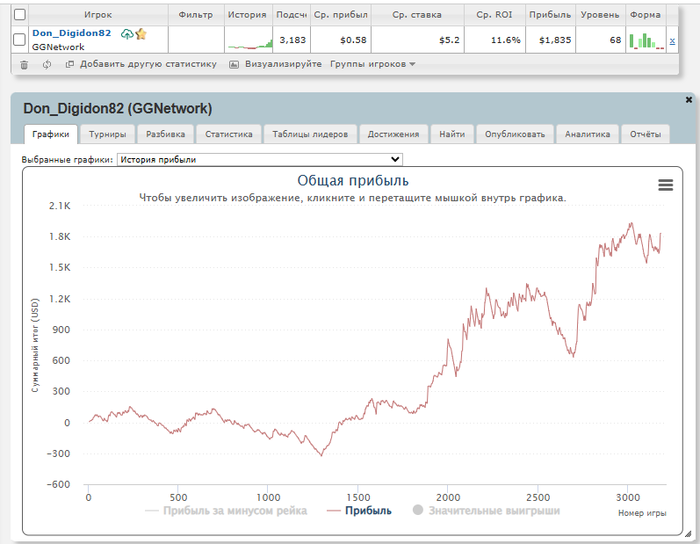Click the Visualize image icon
This screenshot has height=544, width=700.
click(233, 64)
